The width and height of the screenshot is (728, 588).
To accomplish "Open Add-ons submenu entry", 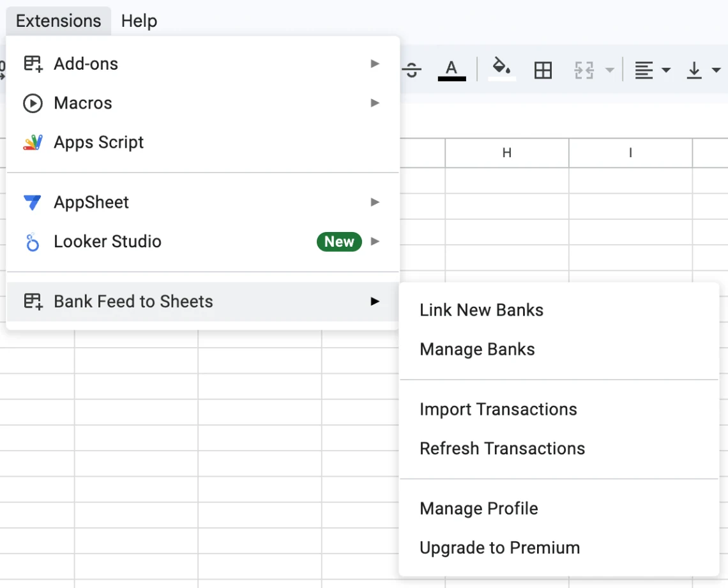I will tap(203, 64).
